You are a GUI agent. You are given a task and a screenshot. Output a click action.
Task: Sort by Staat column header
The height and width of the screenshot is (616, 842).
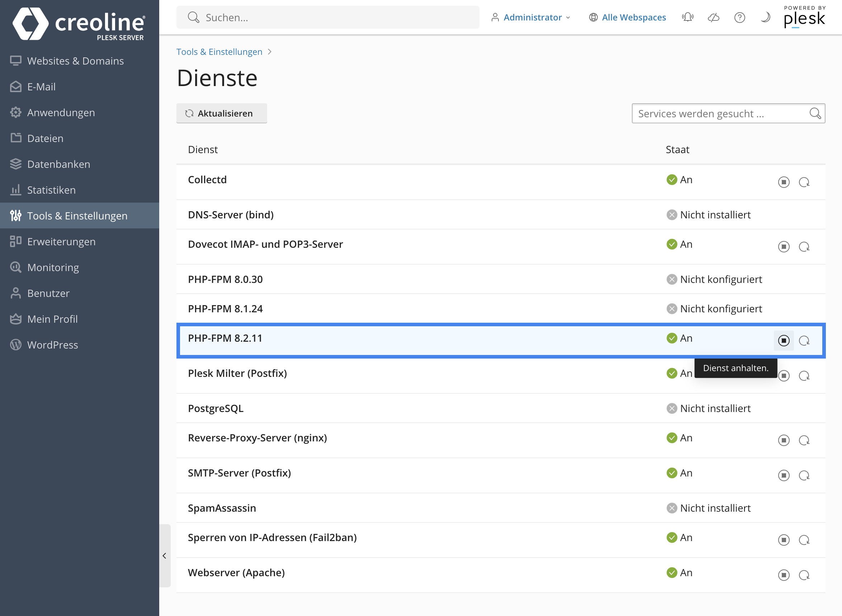click(x=677, y=149)
